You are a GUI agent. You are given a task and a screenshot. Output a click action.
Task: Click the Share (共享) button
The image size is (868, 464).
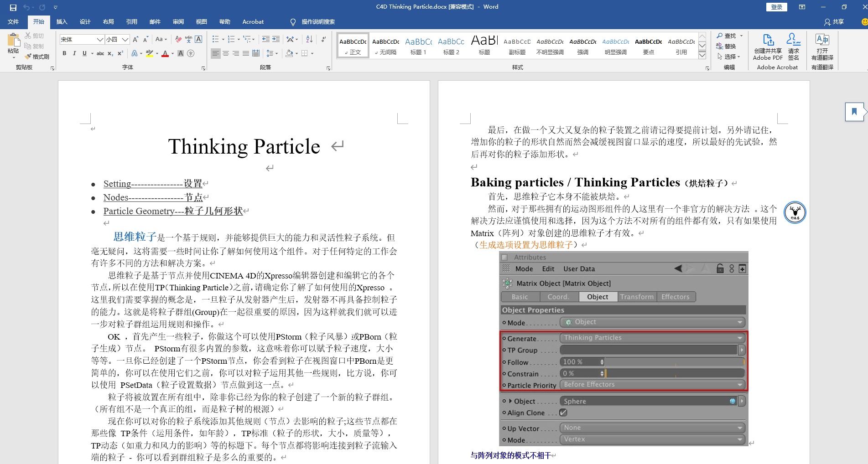[x=834, y=21]
